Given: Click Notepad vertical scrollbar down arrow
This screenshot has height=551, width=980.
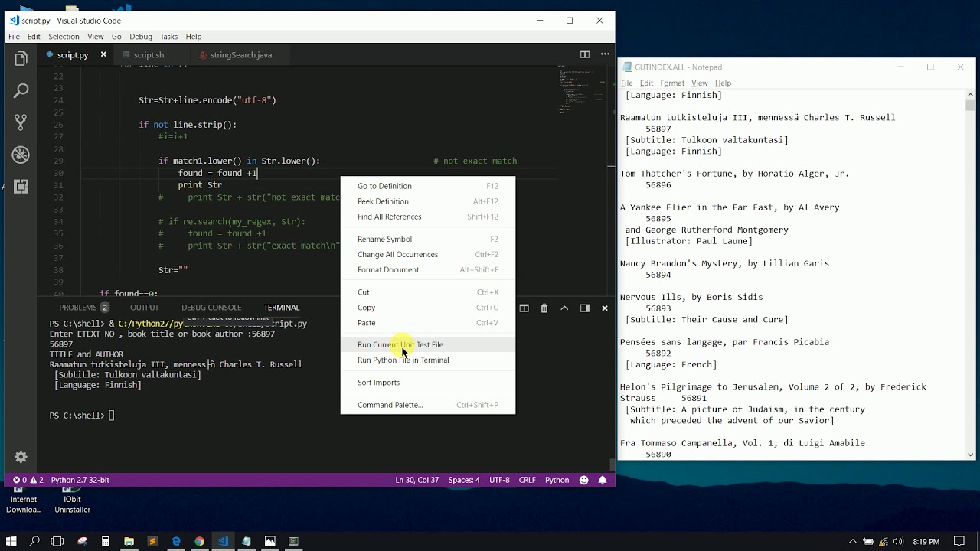Looking at the screenshot, I should point(970,455).
